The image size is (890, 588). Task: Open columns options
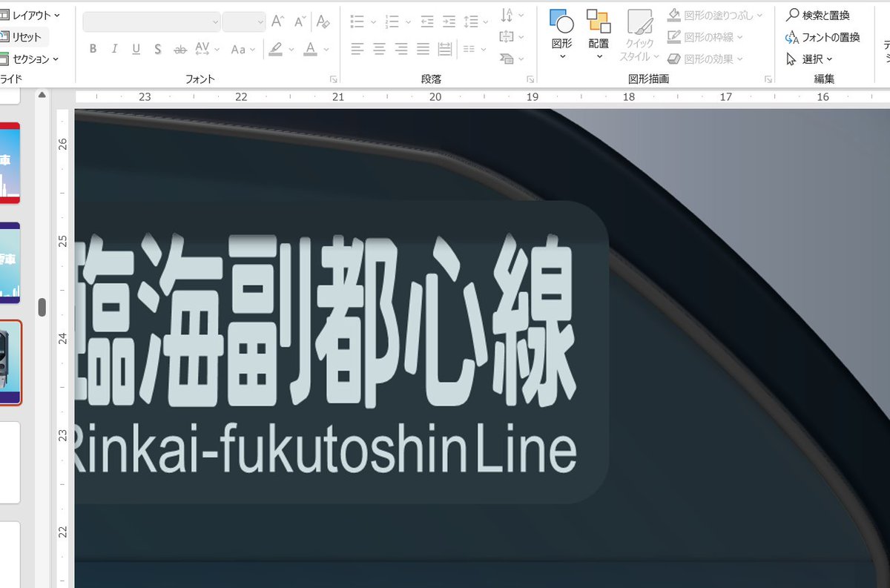pos(473,50)
